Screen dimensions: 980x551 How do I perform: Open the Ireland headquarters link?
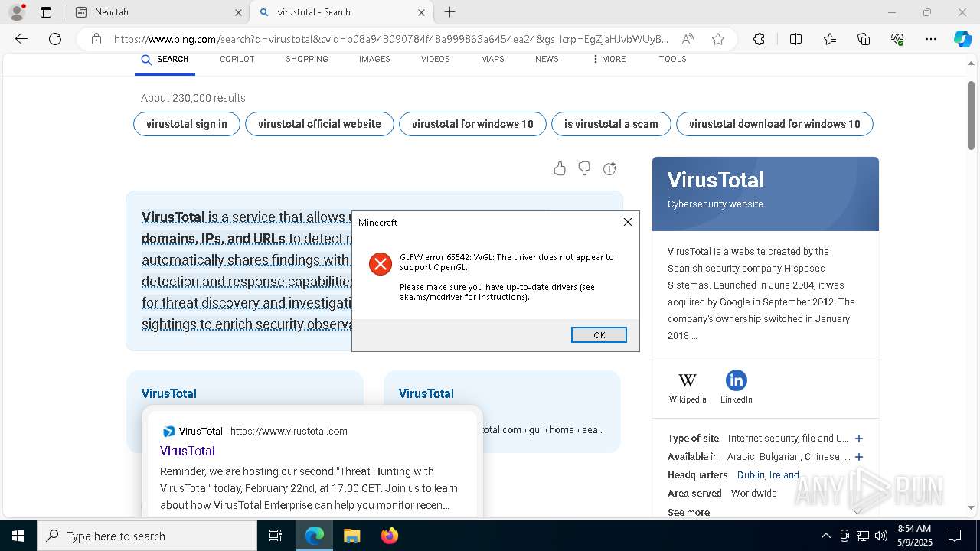pos(784,475)
